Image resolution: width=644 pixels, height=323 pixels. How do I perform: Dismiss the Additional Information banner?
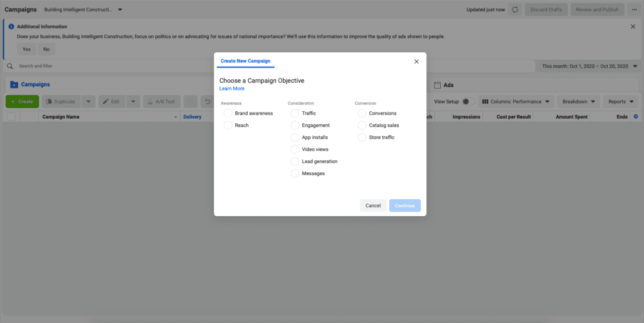click(x=633, y=26)
